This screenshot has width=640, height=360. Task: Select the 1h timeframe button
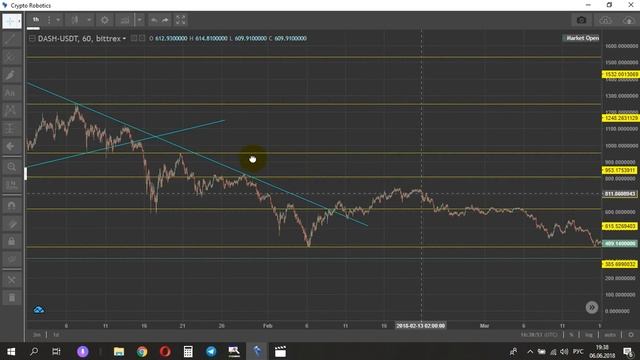tap(36, 20)
